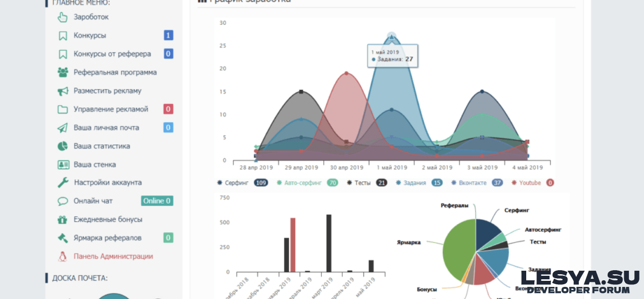Click the pie chart icon for Ваша статистика

point(63,146)
